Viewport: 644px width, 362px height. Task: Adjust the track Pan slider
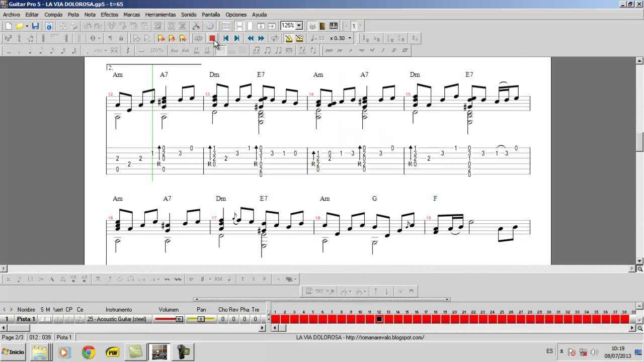[x=201, y=319]
